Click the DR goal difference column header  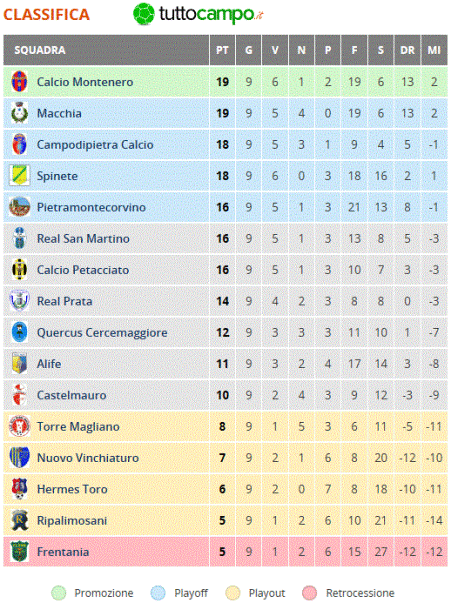pyautogui.click(x=407, y=50)
